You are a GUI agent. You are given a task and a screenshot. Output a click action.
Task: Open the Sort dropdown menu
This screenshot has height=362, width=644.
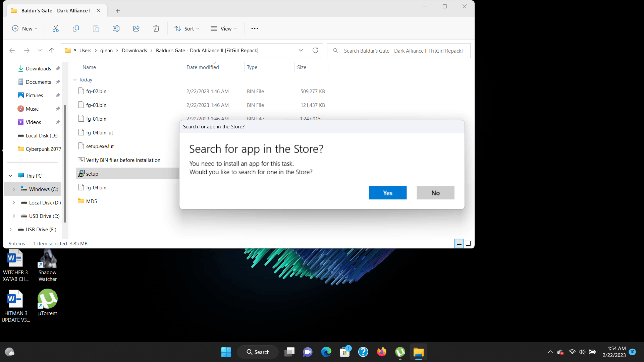pos(187,28)
